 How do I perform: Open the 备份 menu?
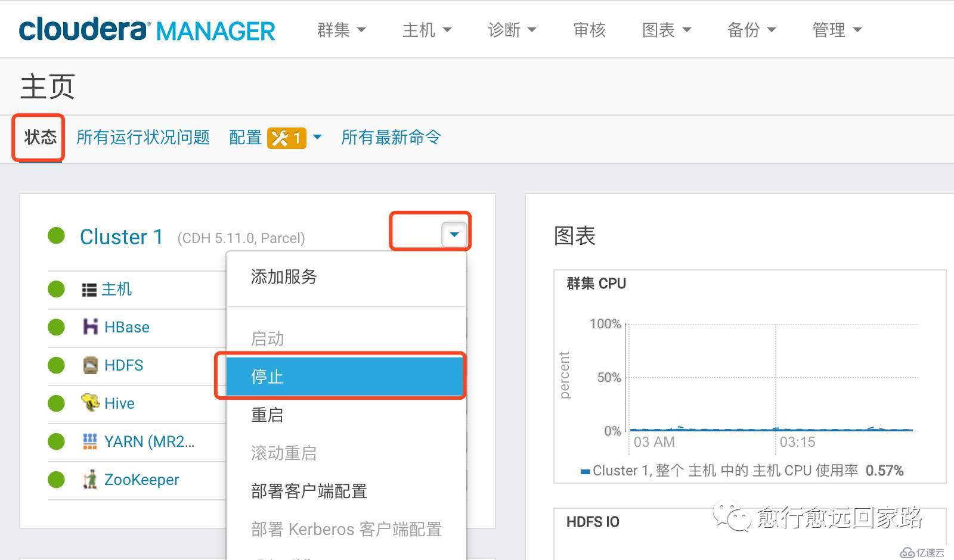coord(751,30)
